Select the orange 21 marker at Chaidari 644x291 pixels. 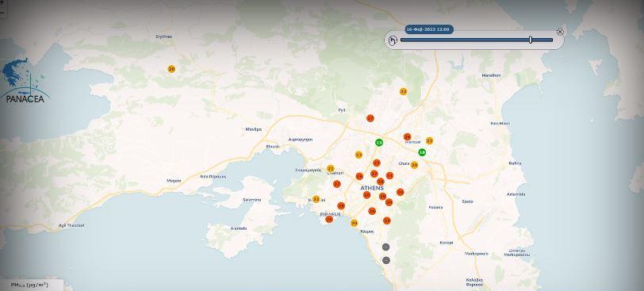click(x=331, y=169)
